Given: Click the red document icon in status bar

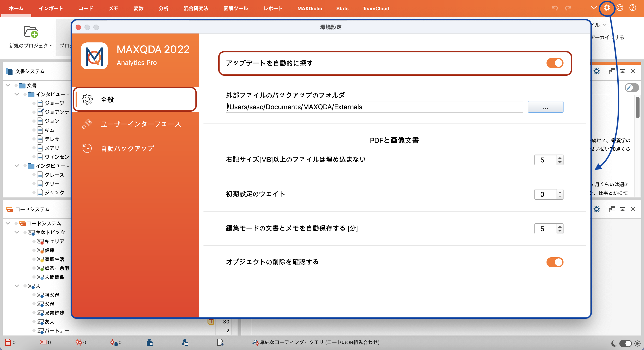Looking at the screenshot, I should 8,342.
